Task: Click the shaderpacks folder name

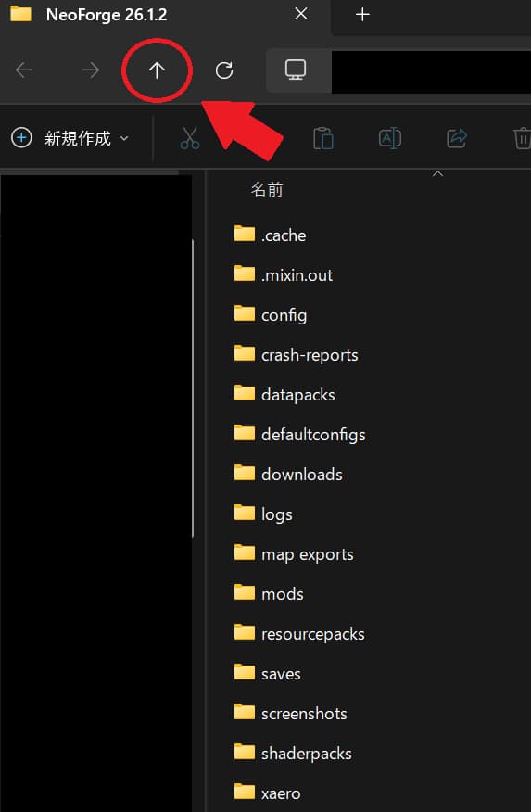Action: click(307, 754)
